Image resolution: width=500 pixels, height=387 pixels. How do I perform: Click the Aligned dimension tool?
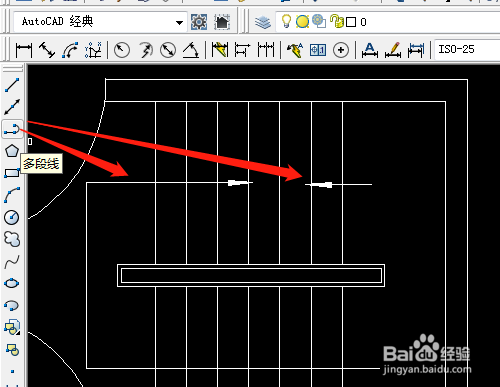tap(47, 50)
